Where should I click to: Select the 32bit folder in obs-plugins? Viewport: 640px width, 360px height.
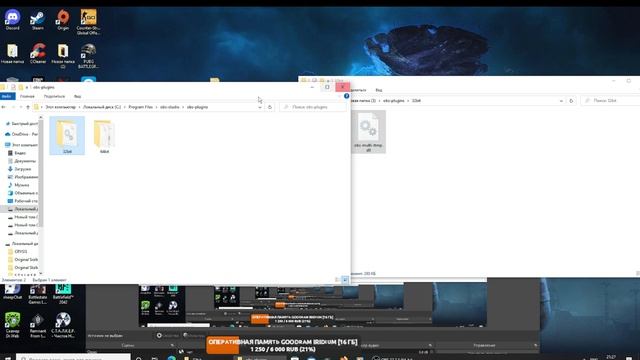67,136
